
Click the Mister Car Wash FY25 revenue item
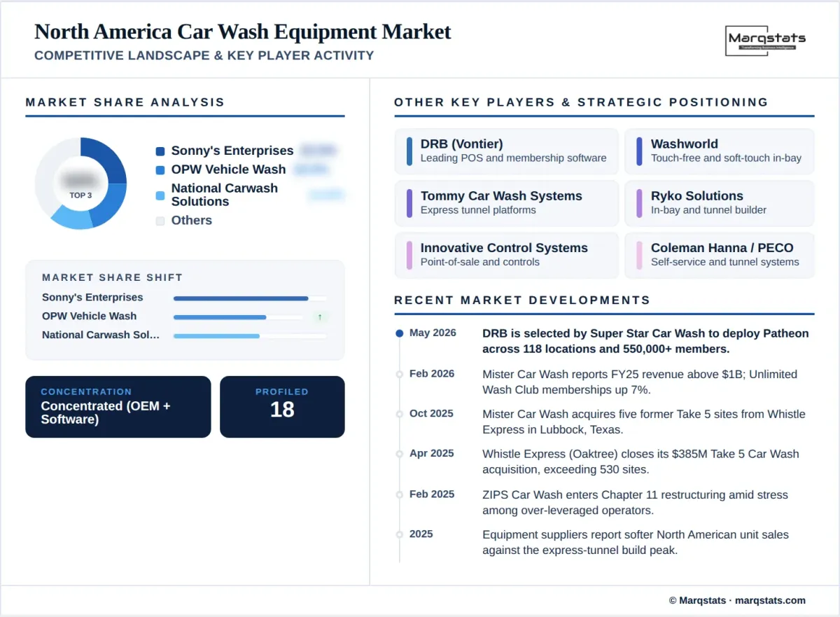(640, 382)
